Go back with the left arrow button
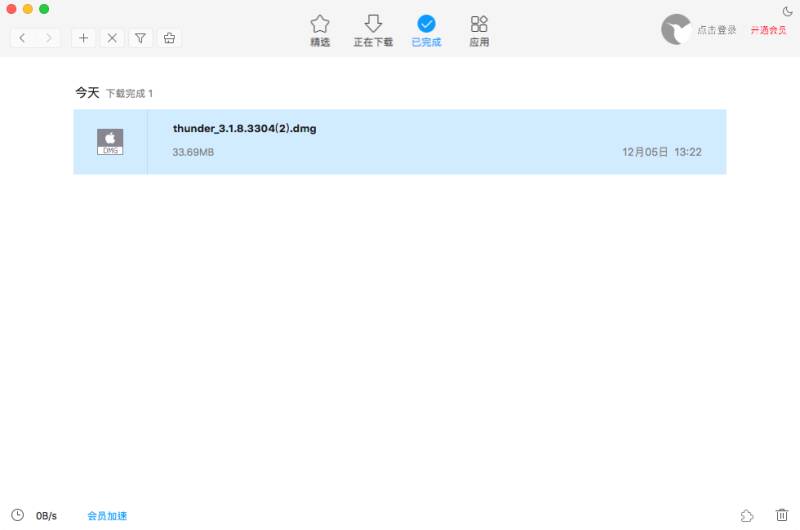 point(22,38)
